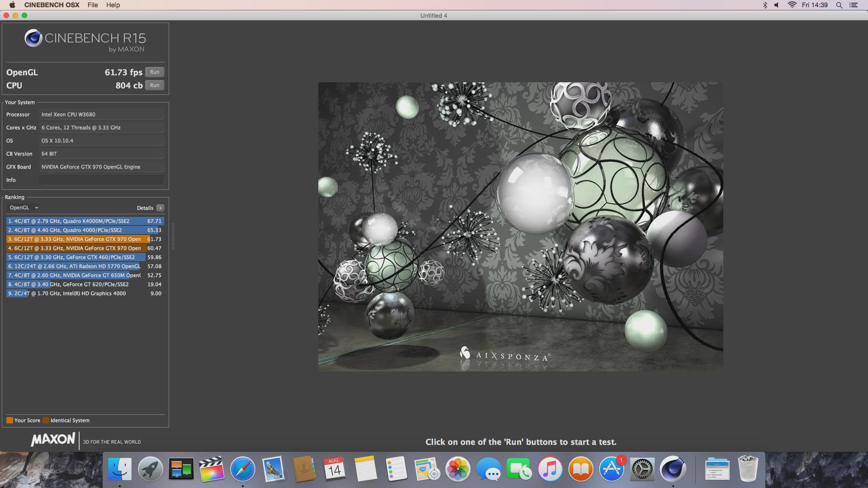Image resolution: width=868 pixels, height=488 pixels.
Task: Click the Your Score orange legend swatch
Action: pyautogui.click(x=9, y=420)
